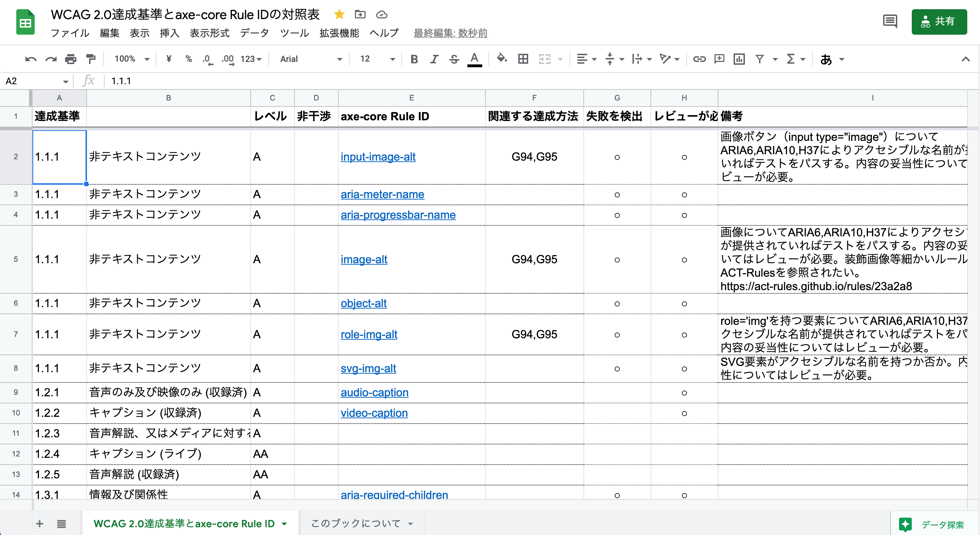Open the text color picker
Image resolution: width=980 pixels, height=535 pixels.
474,59
